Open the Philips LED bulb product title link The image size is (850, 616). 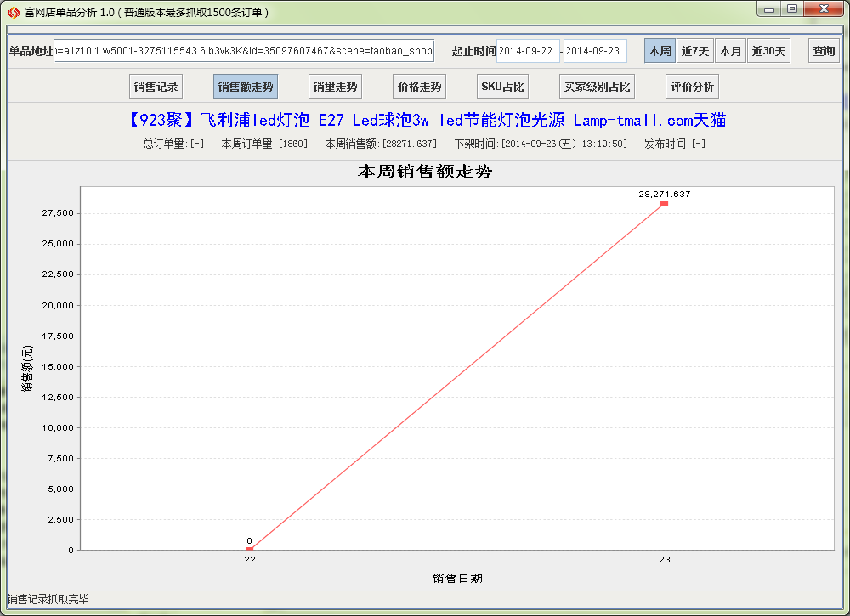coord(425,120)
